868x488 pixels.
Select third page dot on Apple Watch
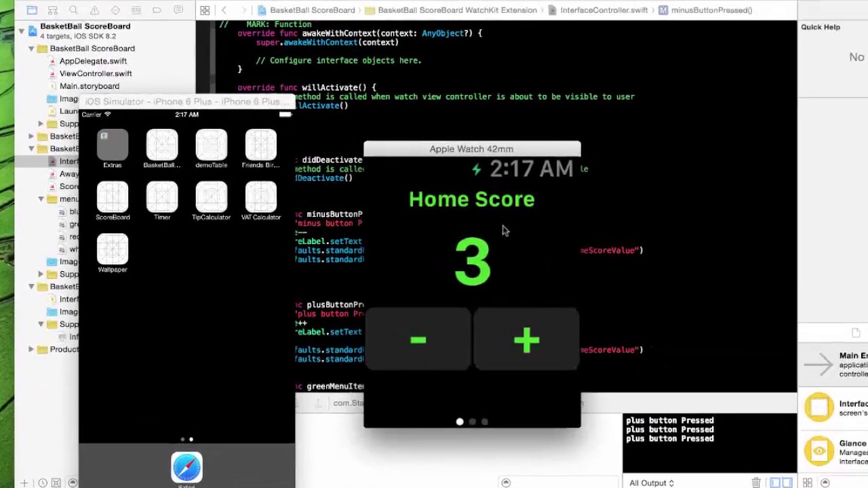tap(485, 422)
